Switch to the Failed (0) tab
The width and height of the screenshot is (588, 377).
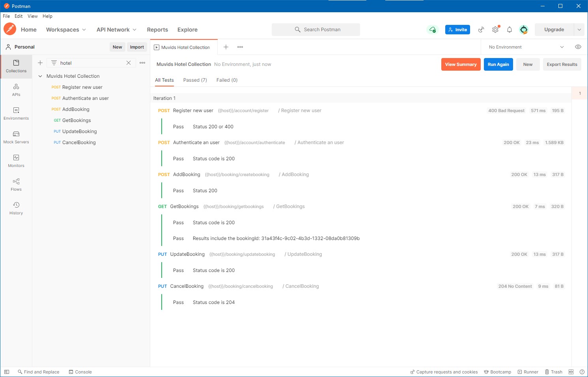227,80
